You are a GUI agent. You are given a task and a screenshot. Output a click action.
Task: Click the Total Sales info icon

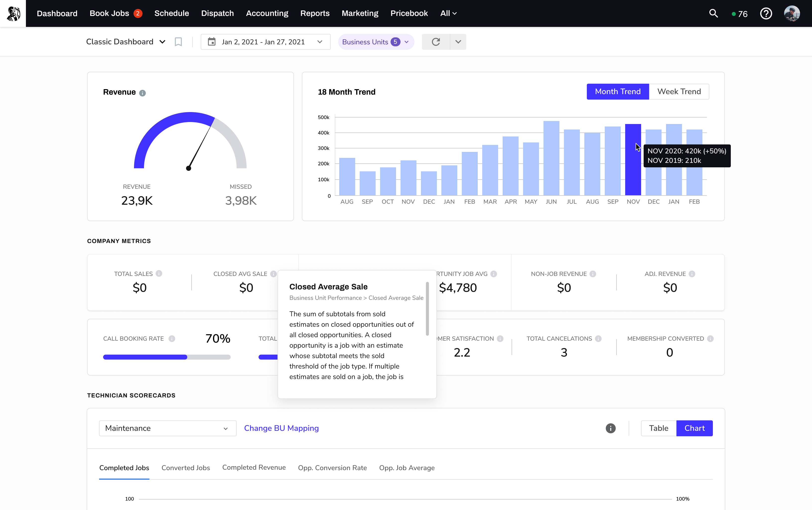pos(159,274)
